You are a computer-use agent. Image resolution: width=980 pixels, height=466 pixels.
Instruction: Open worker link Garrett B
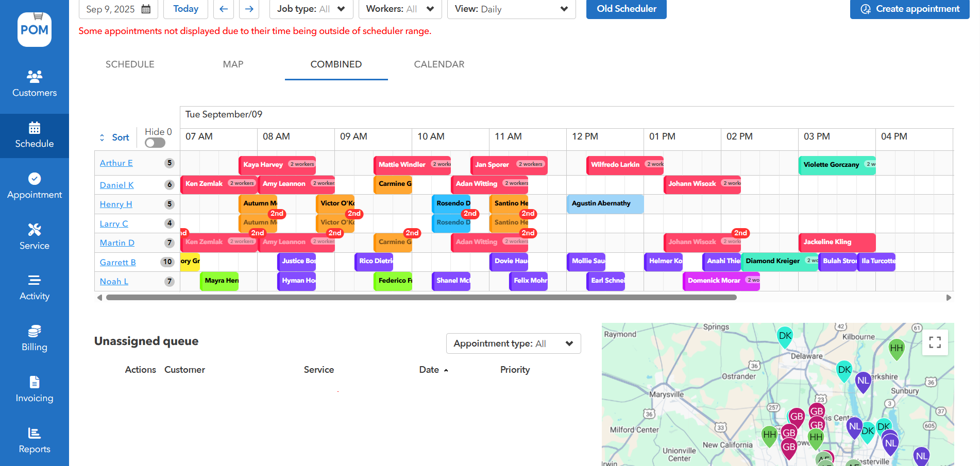(118, 262)
